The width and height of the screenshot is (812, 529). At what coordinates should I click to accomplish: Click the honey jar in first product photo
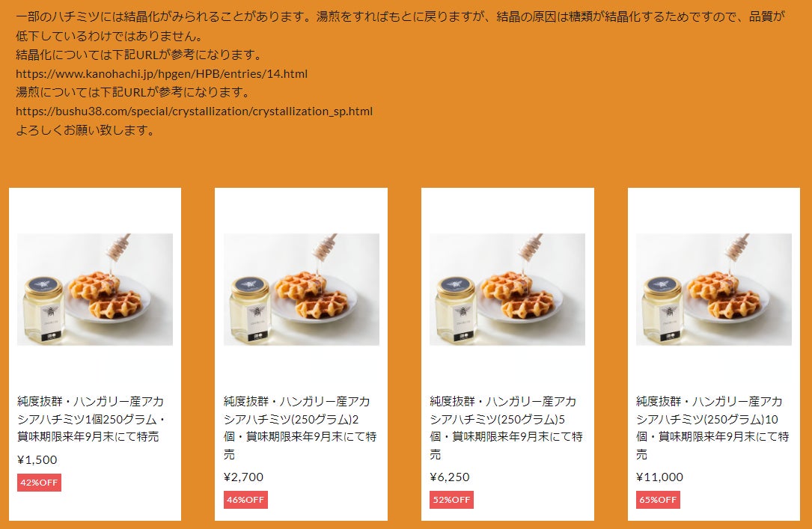(44, 311)
